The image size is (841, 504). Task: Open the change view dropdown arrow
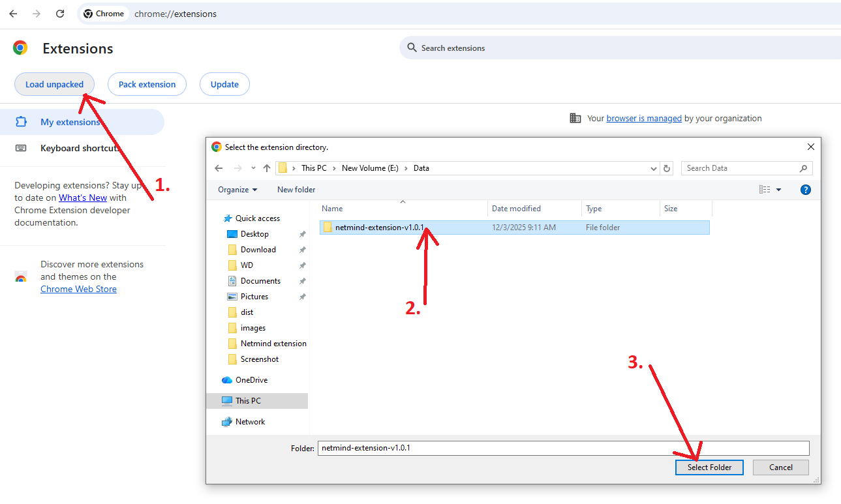778,190
